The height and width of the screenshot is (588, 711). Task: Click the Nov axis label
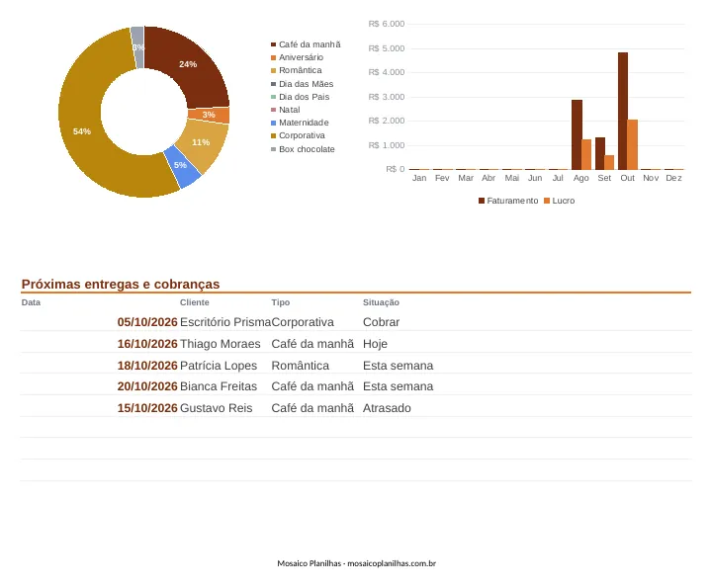[x=651, y=178]
